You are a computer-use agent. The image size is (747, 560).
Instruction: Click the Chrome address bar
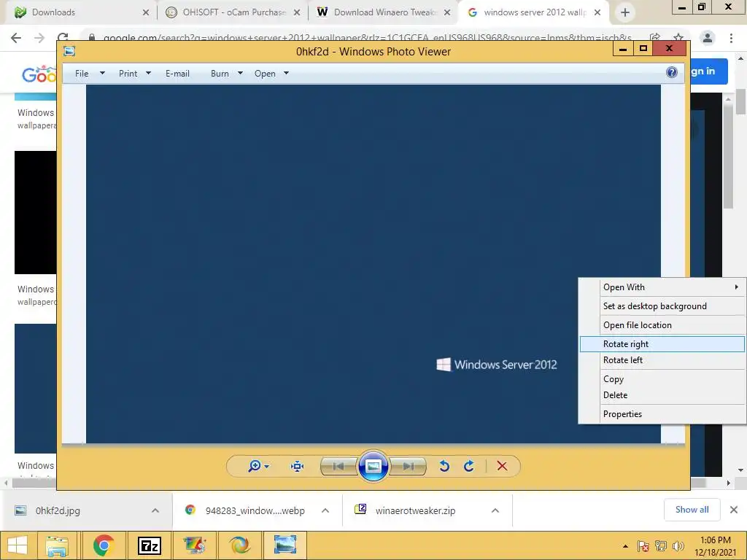367,38
